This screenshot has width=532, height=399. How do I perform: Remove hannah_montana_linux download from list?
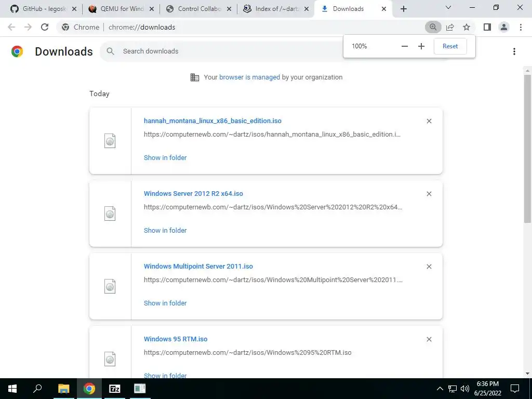coord(429,121)
